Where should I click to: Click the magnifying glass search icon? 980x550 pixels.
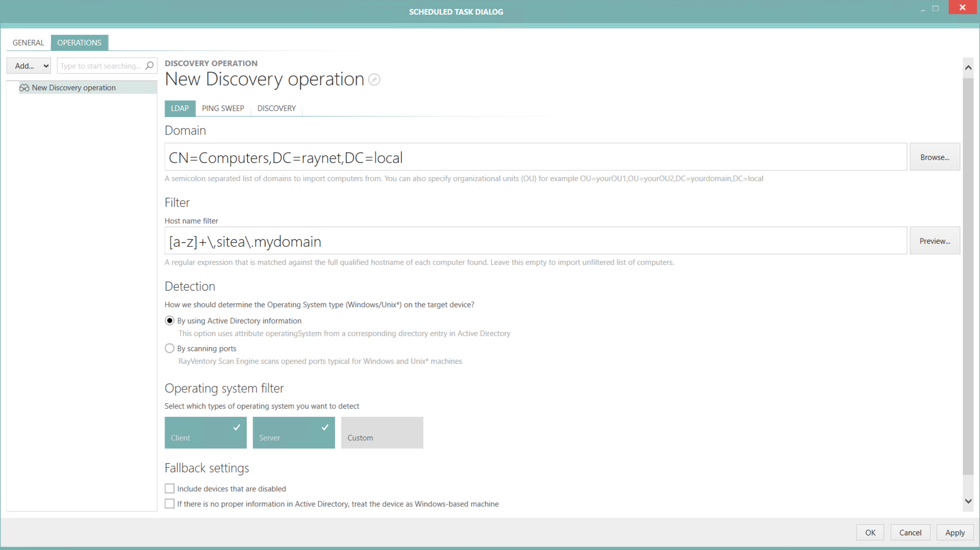pyautogui.click(x=149, y=66)
